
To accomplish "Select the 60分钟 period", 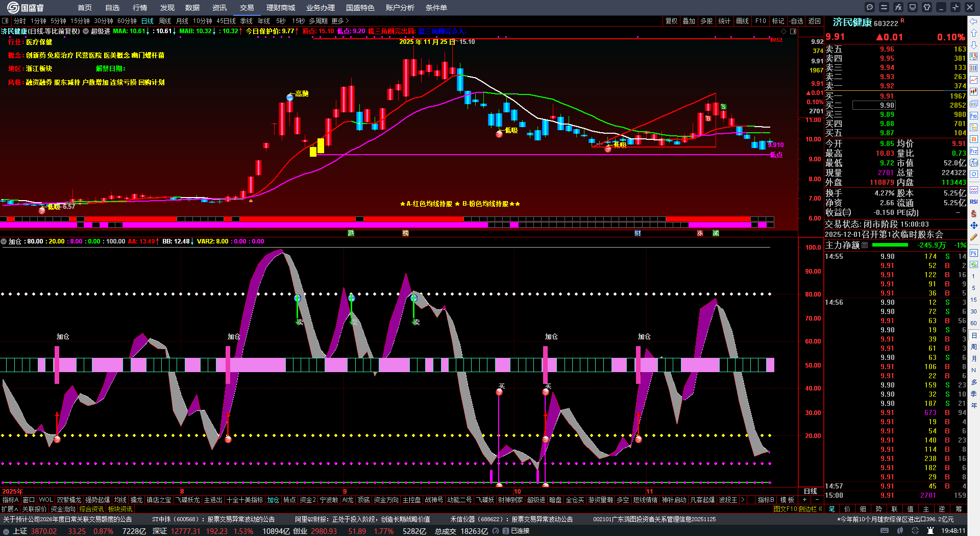I will click(127, 21).
